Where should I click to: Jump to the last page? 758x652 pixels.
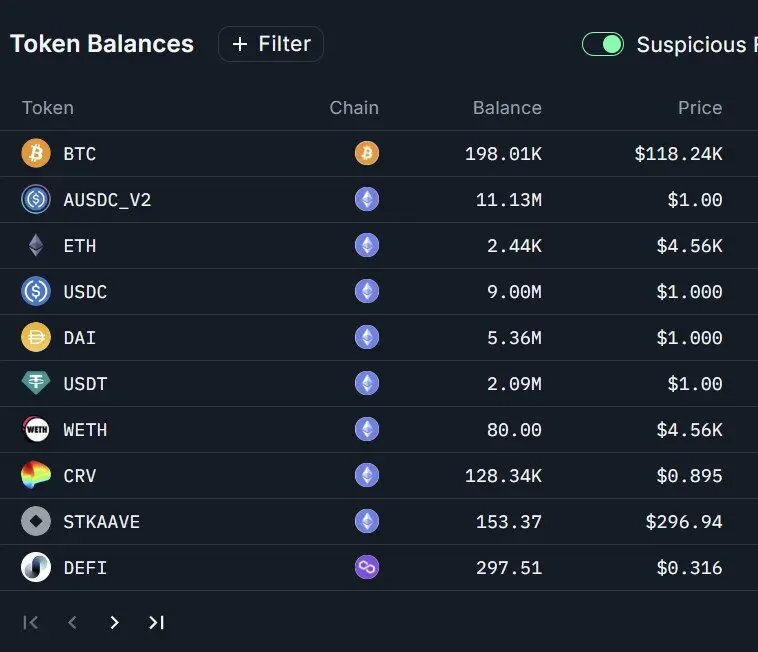[156, 623]
